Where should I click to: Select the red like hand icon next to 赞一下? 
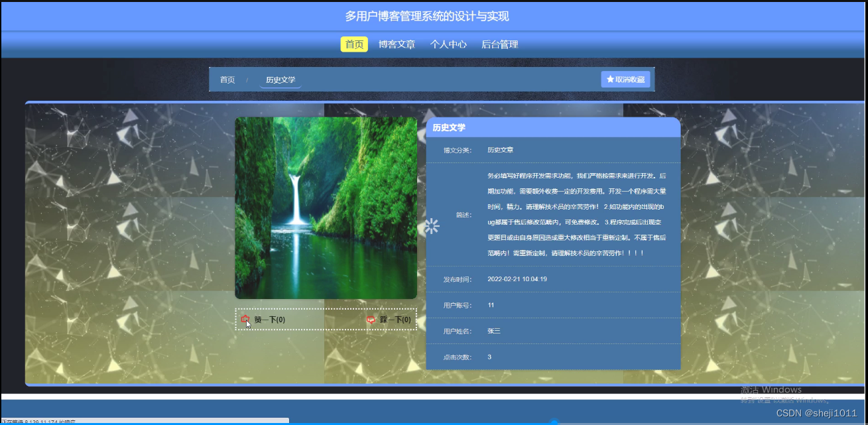(244, 319)
